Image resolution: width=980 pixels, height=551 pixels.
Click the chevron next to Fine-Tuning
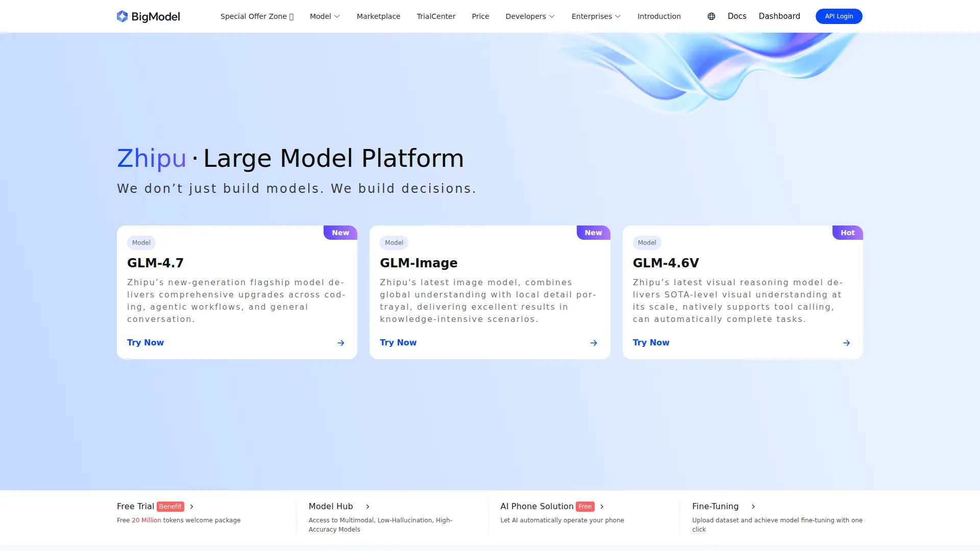(x=753, y=507)
